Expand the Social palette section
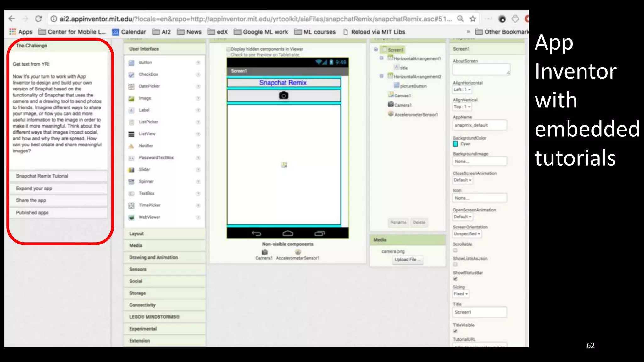Image resolution: width=644 pixels, height=362 pixels. [x=165, y=281]
